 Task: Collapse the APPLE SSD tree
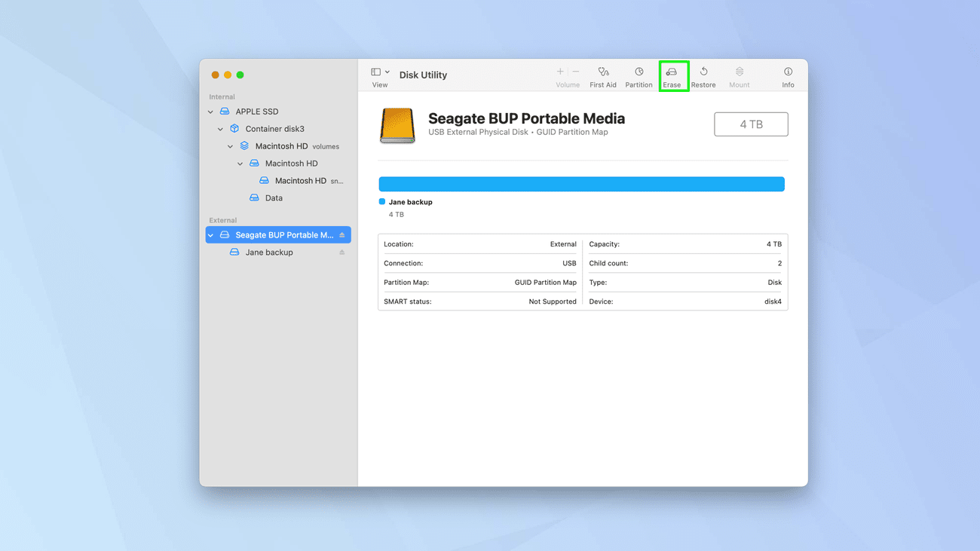click(210, 112)
